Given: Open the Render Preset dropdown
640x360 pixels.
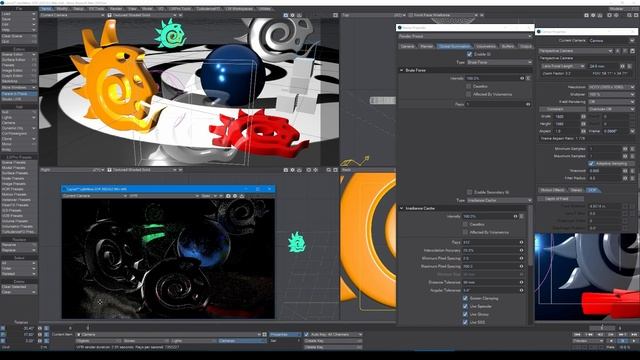Looking at the screenshot, I should [x=465, y=36].
